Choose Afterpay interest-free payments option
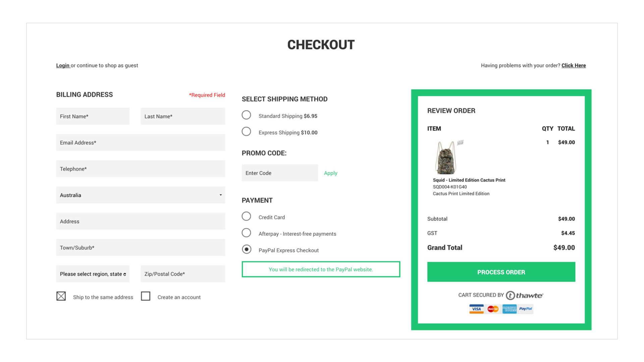This screenshot has height=362, width=644. 246,233
